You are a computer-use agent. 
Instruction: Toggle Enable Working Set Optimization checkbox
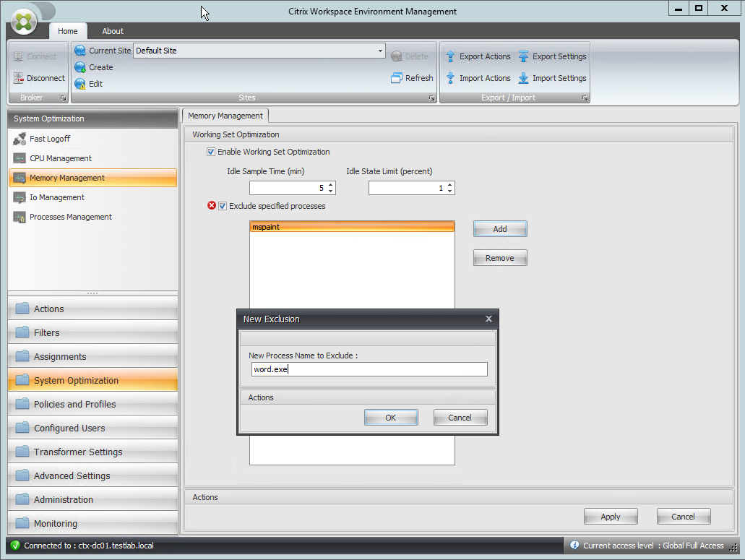point(210,152)
